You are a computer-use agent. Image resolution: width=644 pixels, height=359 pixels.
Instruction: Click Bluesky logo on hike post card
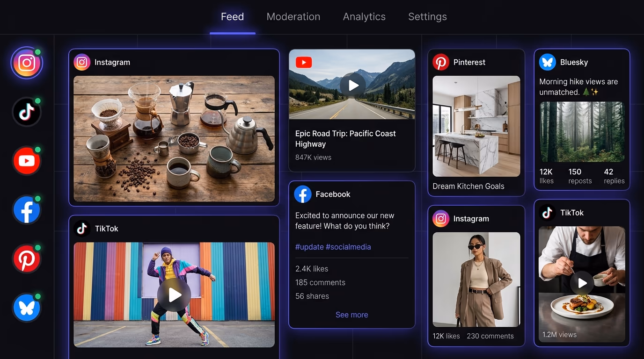coord(547,62)
